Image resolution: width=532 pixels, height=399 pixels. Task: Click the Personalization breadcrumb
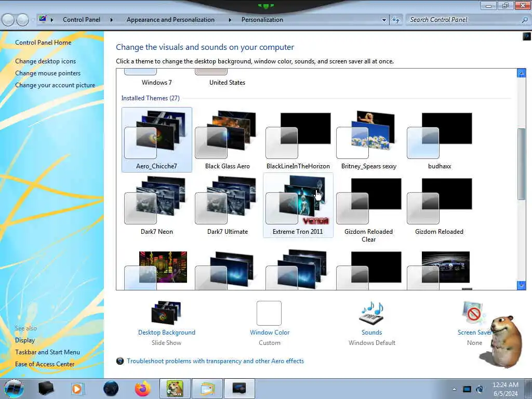pos(262,20)
